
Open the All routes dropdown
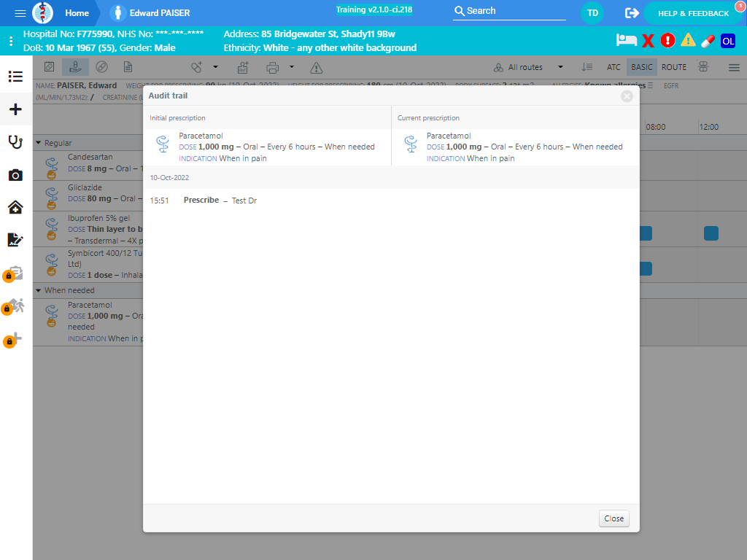528,67
